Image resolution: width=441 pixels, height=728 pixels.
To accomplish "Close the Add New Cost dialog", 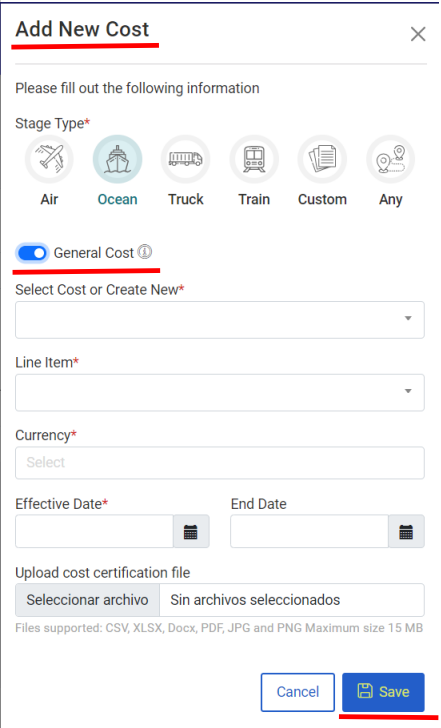I will [x=418, y=34].
